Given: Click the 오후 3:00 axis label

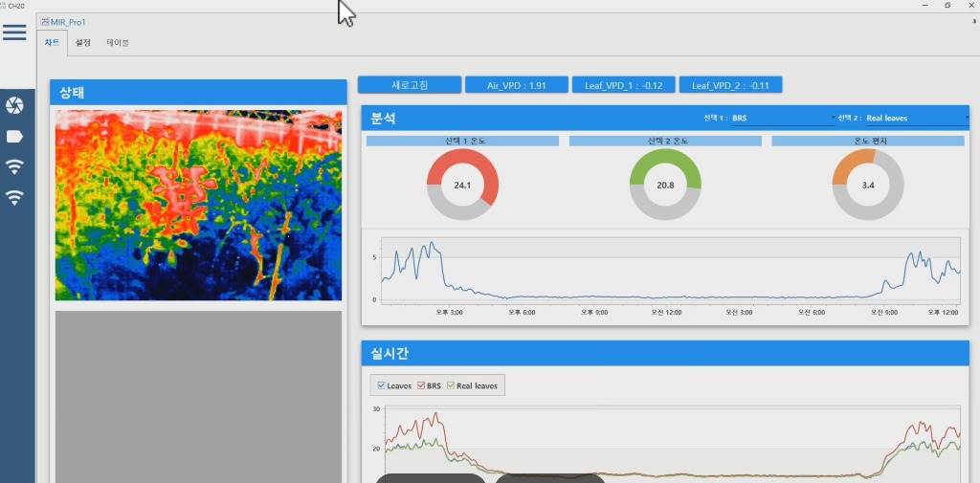Looking at the screenshot, I should coord(450,312).
